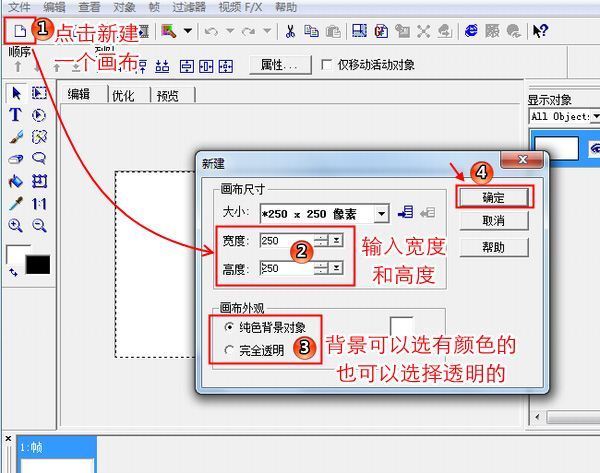Expand the Undo history dropdown arrow

click(x=230, y=31)
